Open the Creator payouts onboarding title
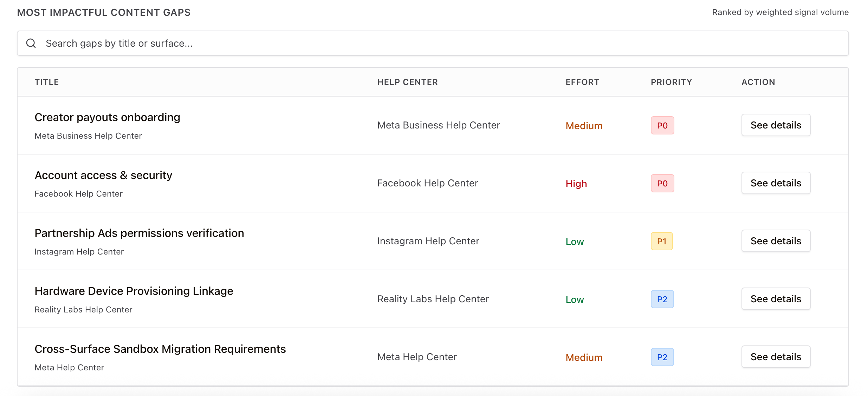Viewport: 868px width, 396px height. pos(107,117)
